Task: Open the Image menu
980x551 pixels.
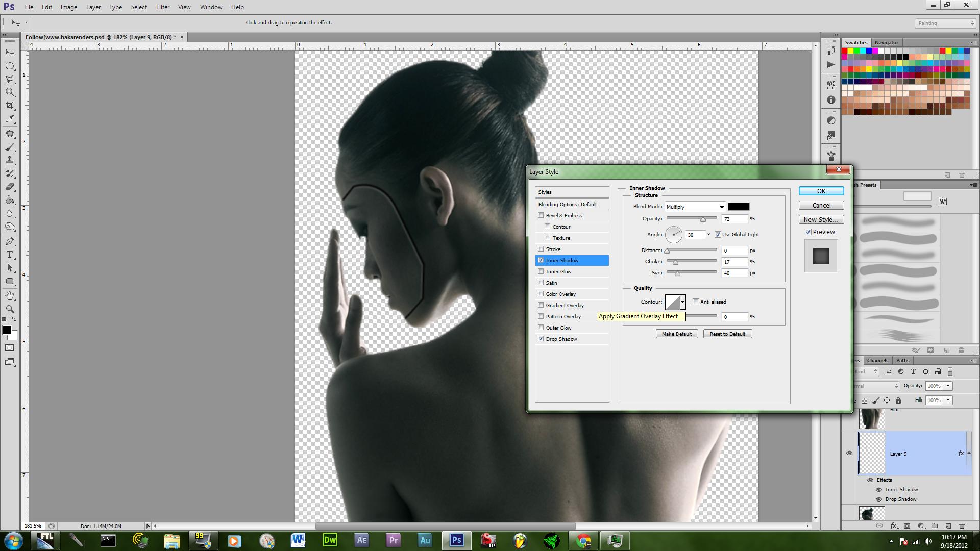Action: [x=68, y=7]
